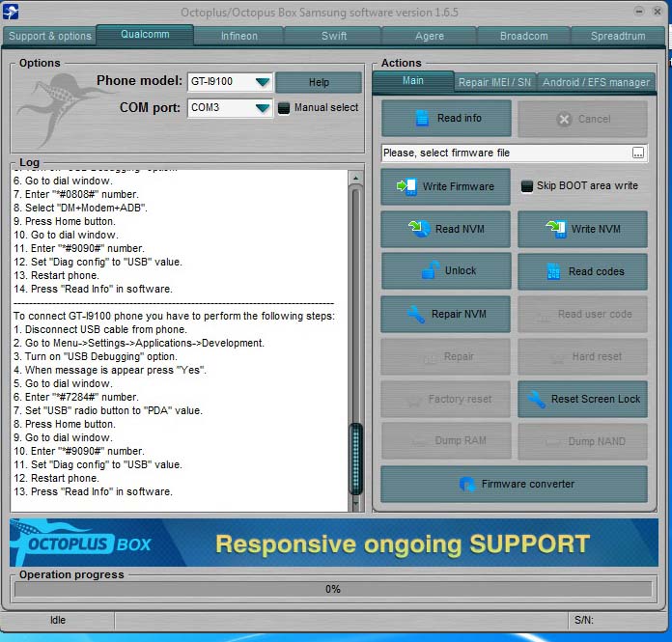Click the Read info button
672x642 pixels.
(446, 119)
